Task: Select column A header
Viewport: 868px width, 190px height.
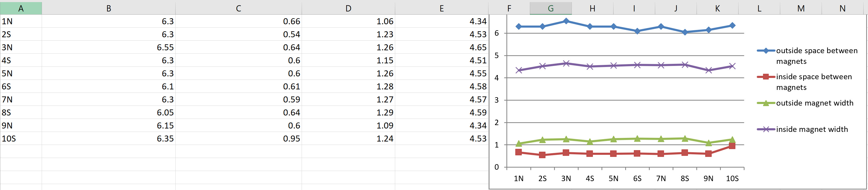Action: [x=21, y=8]
